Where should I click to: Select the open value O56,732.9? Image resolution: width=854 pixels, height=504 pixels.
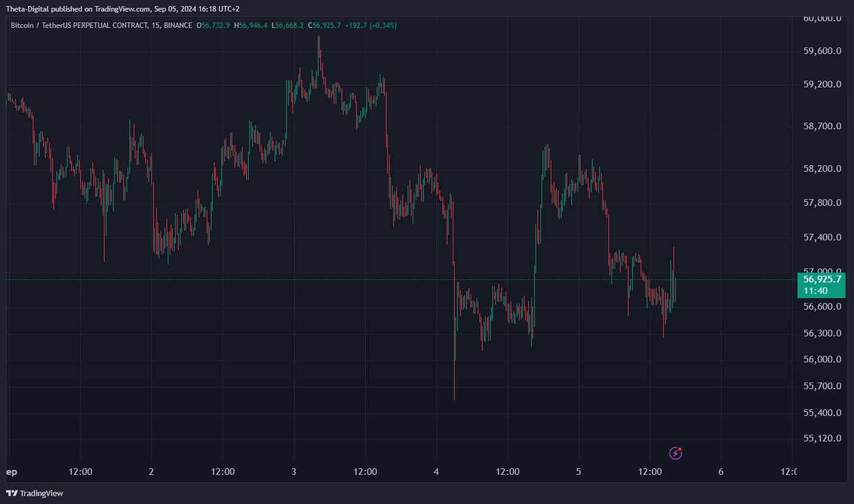click(x=213, y=26)
